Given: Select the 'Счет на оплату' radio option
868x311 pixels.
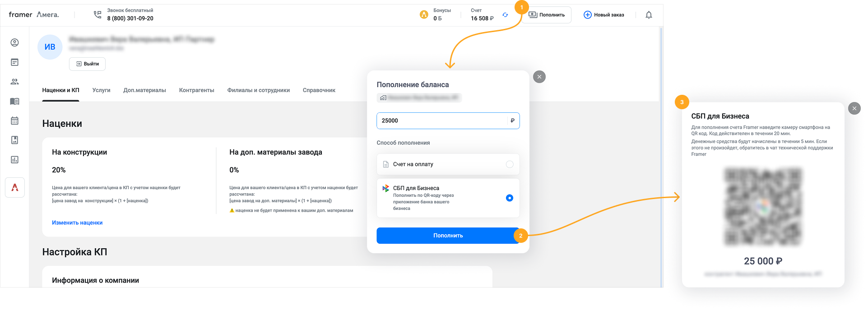Looking at the screenshot, I should [509, 164].
